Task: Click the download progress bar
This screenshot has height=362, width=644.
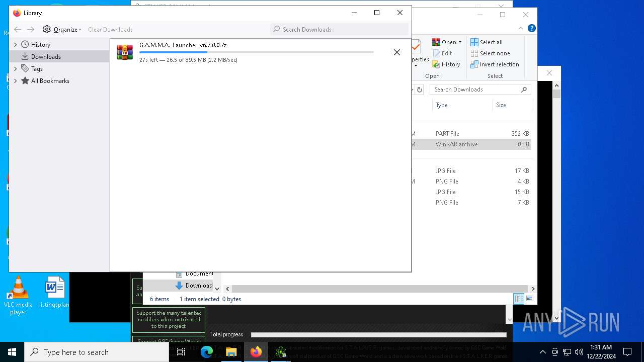Action: click(x=256, y=52)
